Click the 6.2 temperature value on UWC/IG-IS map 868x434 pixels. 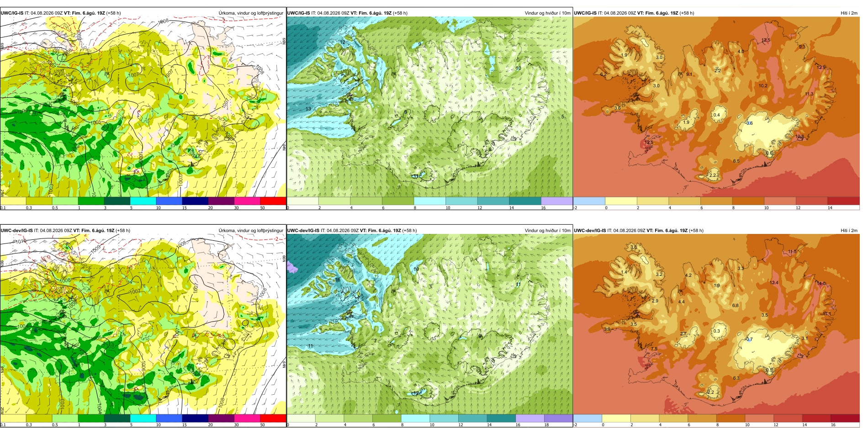603,74
